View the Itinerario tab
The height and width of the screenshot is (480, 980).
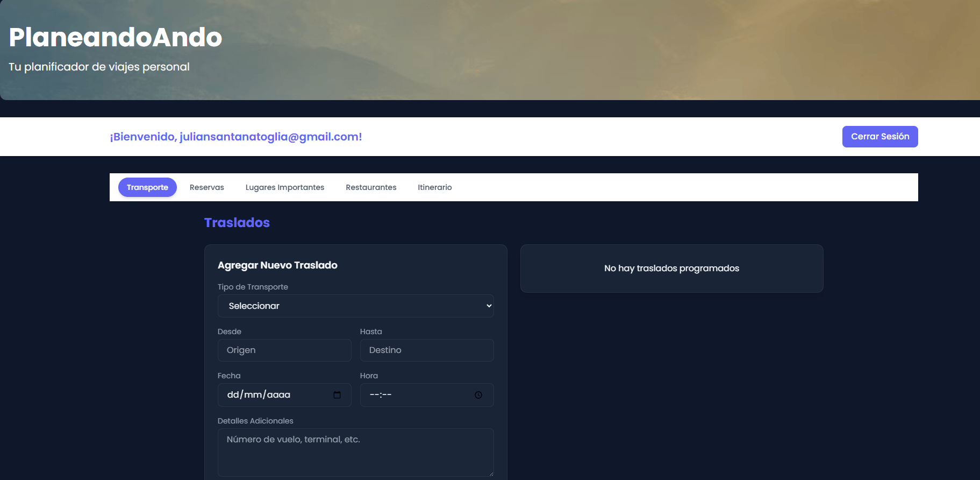click(434, 187)
